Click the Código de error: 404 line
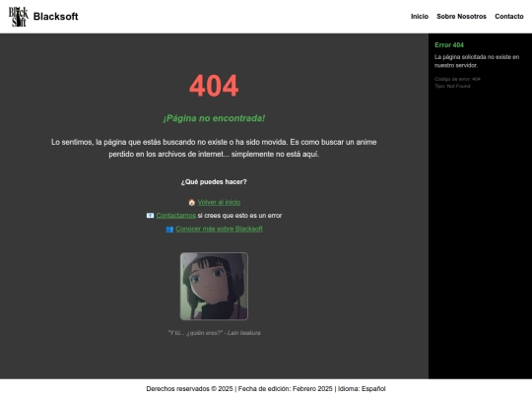532x399 pixels. (x=457, y=79)
